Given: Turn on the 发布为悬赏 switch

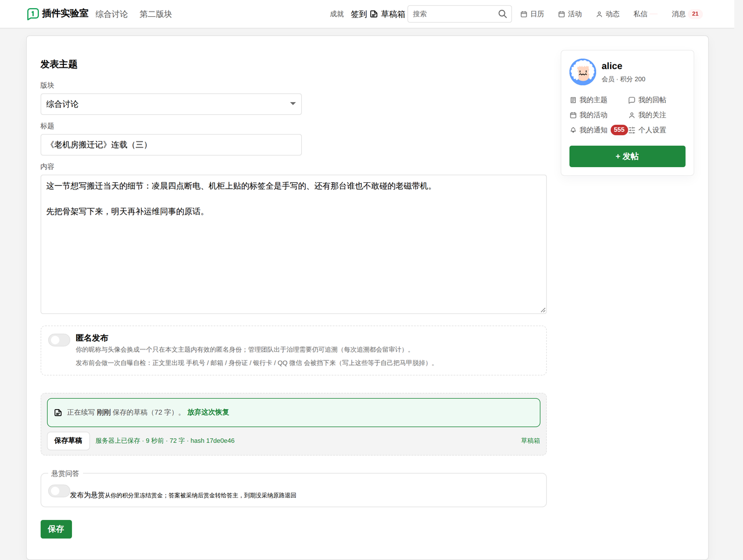Looking at the screenshot, I should click(x=59, y=491).
